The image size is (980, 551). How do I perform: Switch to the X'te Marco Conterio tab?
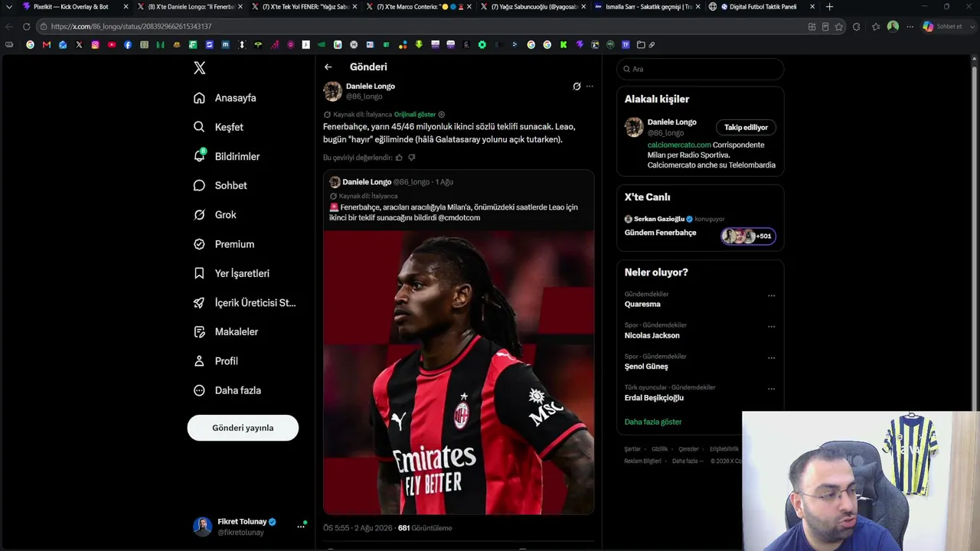[418, 7]
